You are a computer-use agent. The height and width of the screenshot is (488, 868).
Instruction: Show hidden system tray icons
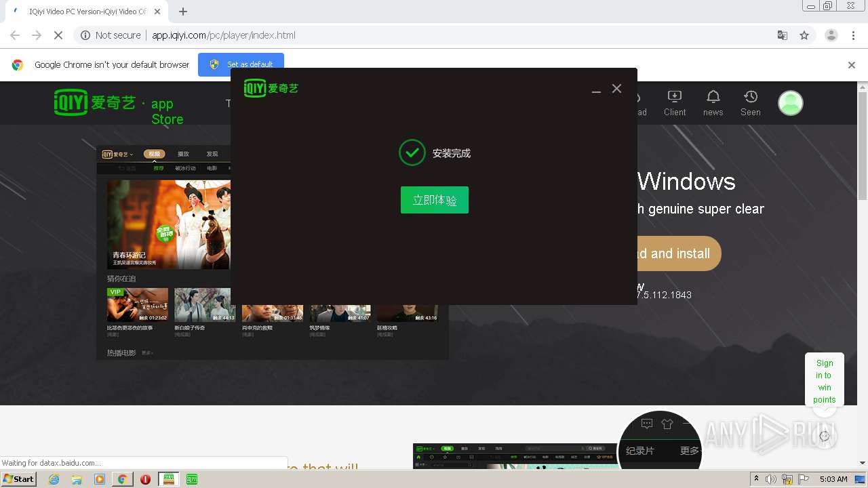tap(756, 479)
